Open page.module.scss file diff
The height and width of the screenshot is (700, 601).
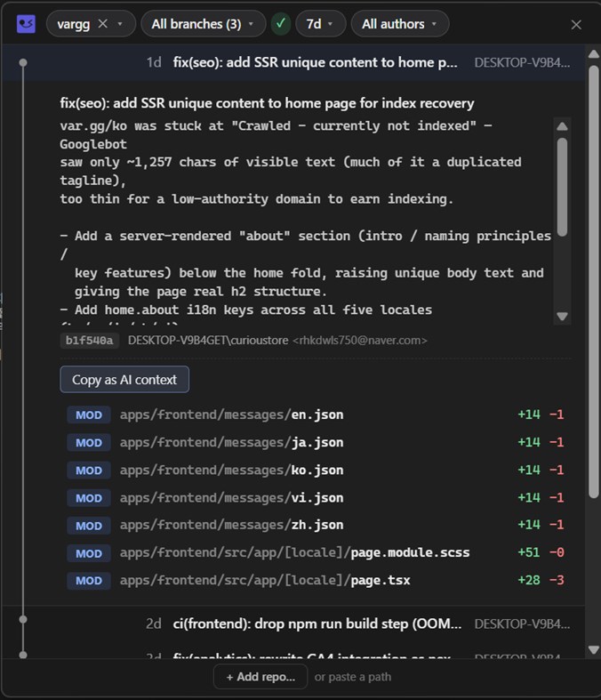point(316,552)
